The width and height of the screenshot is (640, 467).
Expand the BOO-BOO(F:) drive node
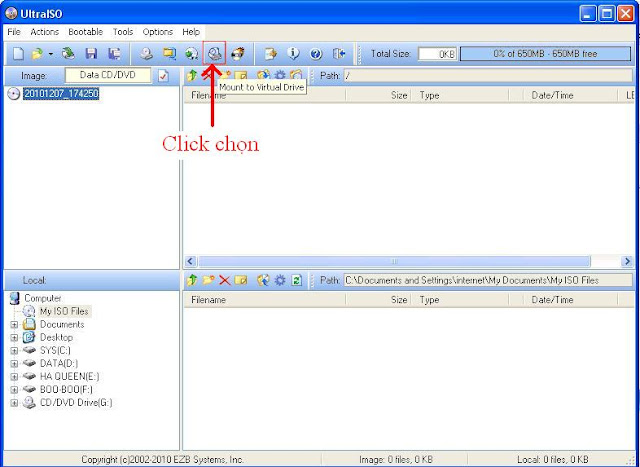(14, 390)
